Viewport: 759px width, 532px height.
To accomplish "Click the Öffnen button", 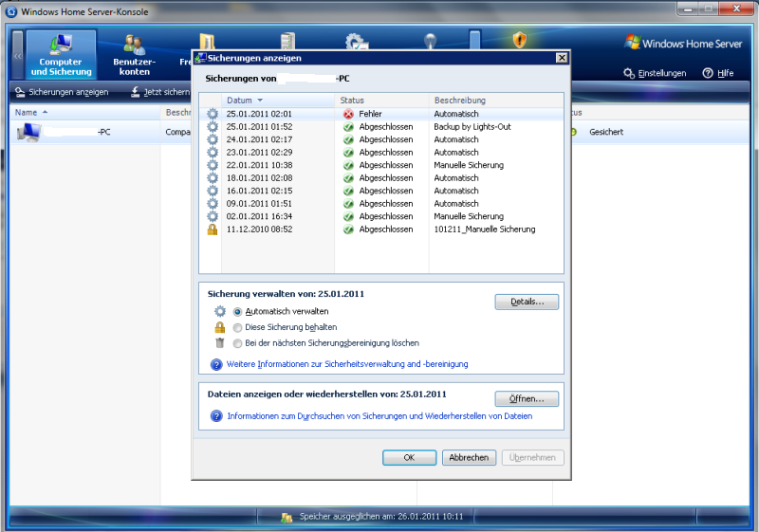I will click(x=527, y=399).
